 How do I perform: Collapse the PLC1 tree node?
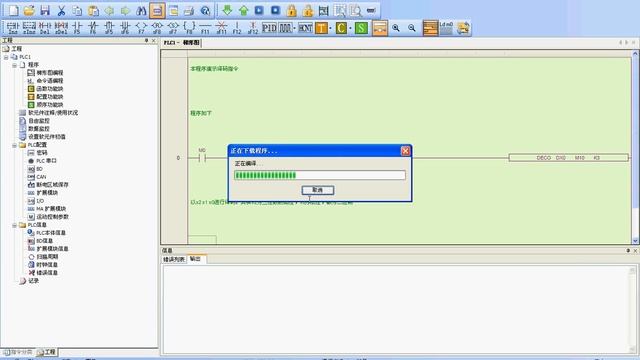tap(6, 57)
